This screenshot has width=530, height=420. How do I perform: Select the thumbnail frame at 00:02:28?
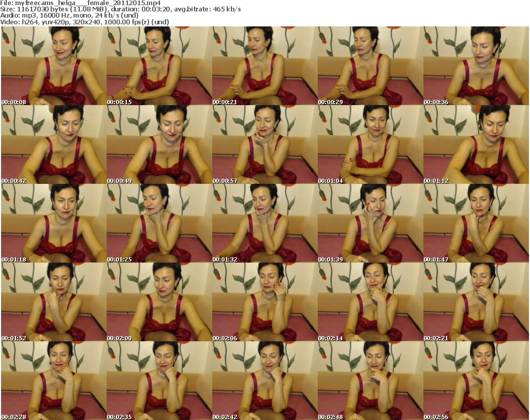point(53,381)
